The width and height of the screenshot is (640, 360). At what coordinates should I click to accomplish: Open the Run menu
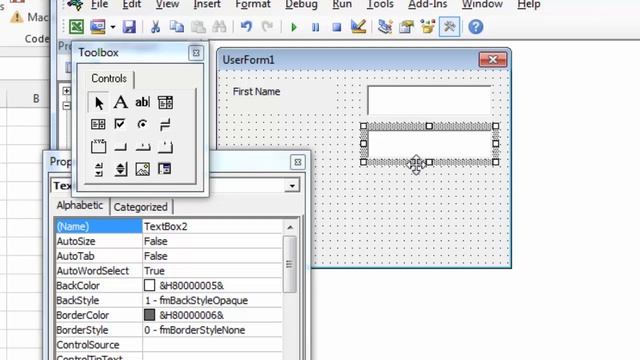[342, 4]
